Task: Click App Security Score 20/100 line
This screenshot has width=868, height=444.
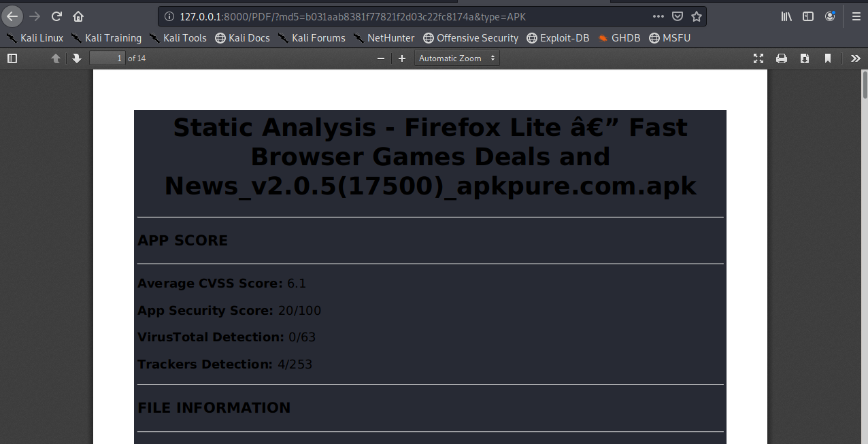Action: coord(229,311)
